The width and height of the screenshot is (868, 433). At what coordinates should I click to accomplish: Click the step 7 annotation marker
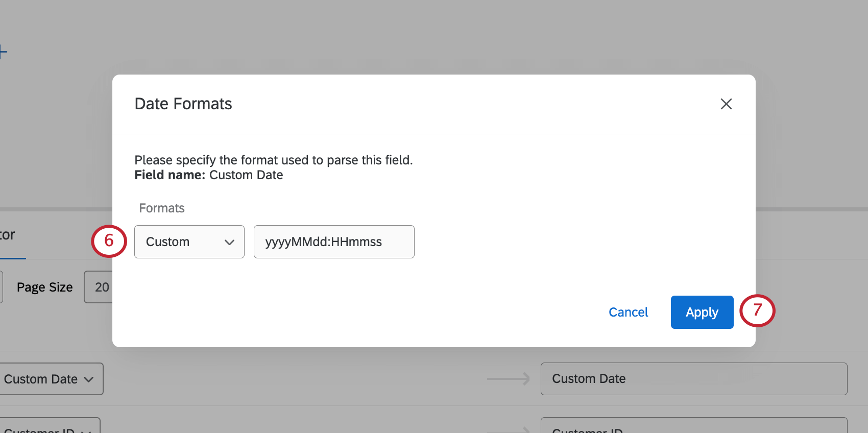pos(757,310)
